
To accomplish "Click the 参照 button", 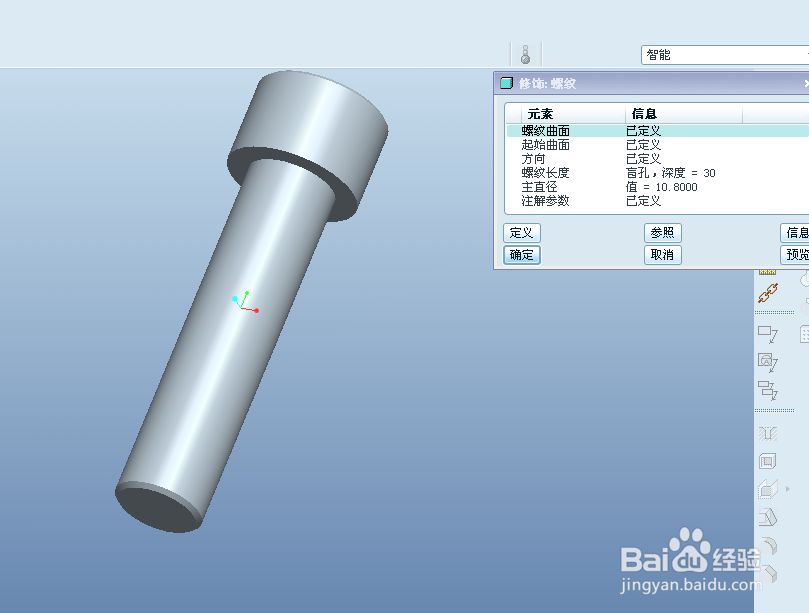I will (x=662, y=233).
